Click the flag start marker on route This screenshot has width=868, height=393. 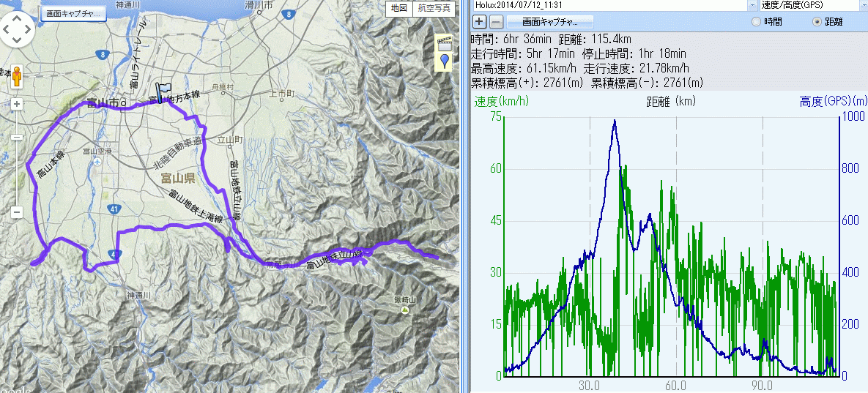click(160, 93)
